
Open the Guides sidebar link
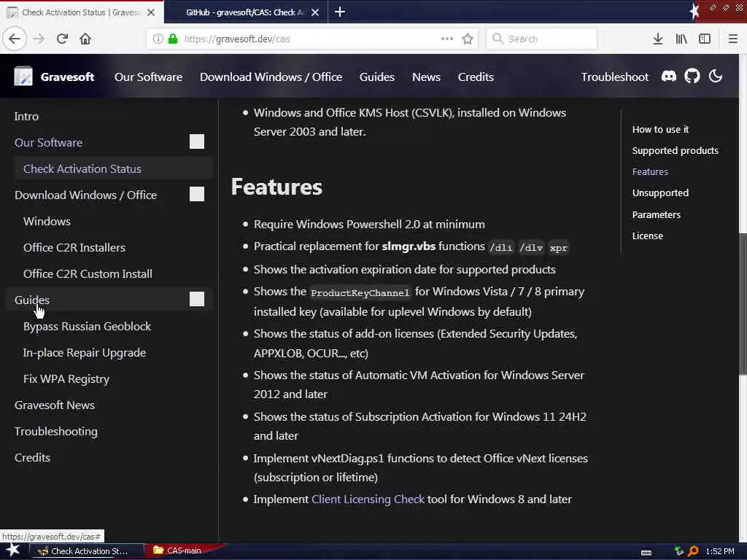[32, 300]
